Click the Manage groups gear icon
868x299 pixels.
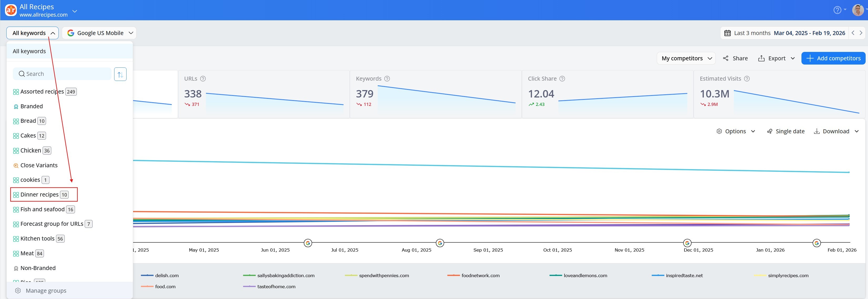coord(18,291)
